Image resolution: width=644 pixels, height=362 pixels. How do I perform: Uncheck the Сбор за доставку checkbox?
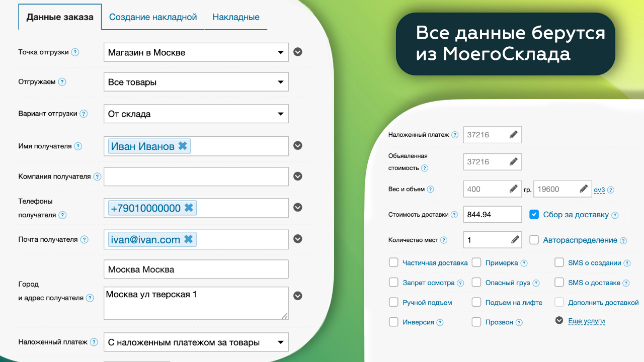point(534,215)
